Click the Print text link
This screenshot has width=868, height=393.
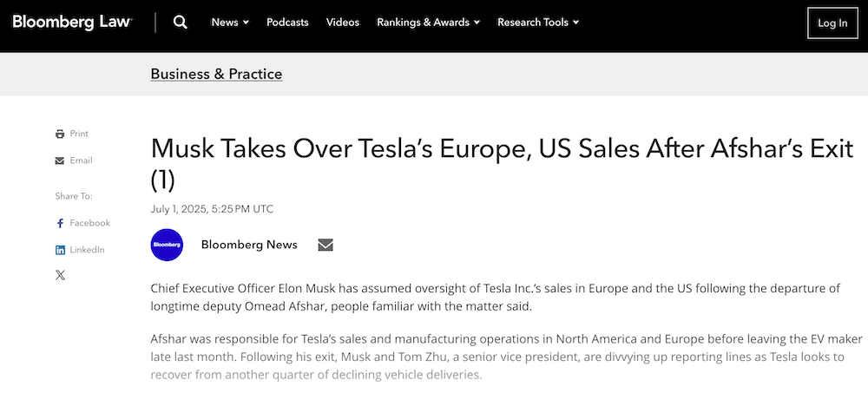point(79,134)
